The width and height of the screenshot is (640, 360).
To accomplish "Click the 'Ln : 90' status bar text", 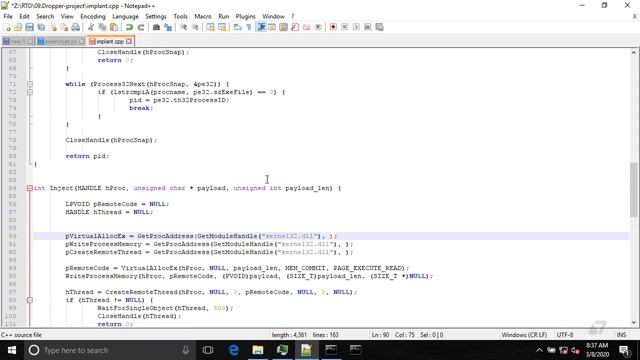I will pos(380,335).
